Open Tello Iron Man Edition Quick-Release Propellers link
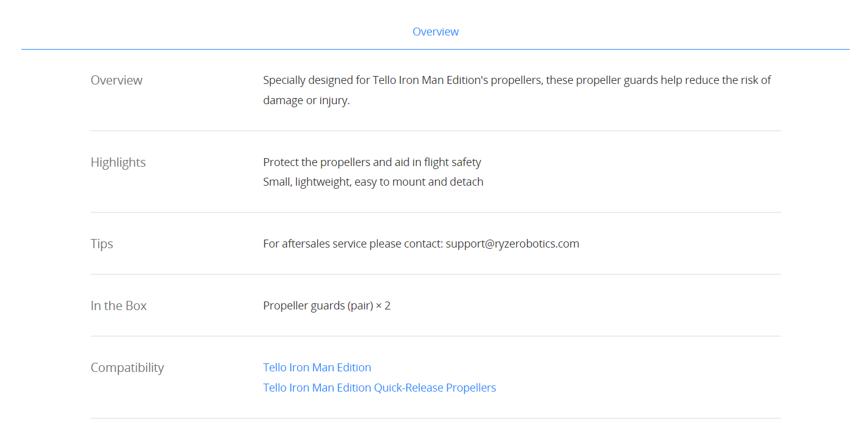This screenshot has width=868, height=432. (380, 388)
